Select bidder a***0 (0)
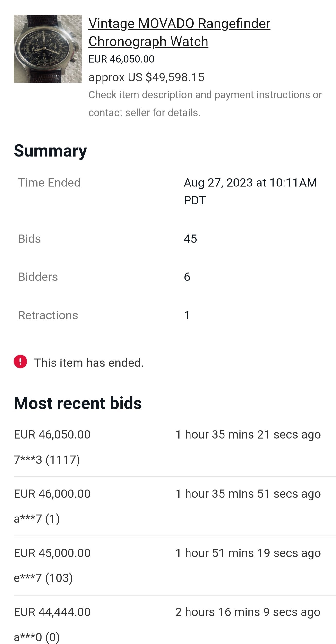336x644 pixels. pyautogui.click(x=37, y=636)
